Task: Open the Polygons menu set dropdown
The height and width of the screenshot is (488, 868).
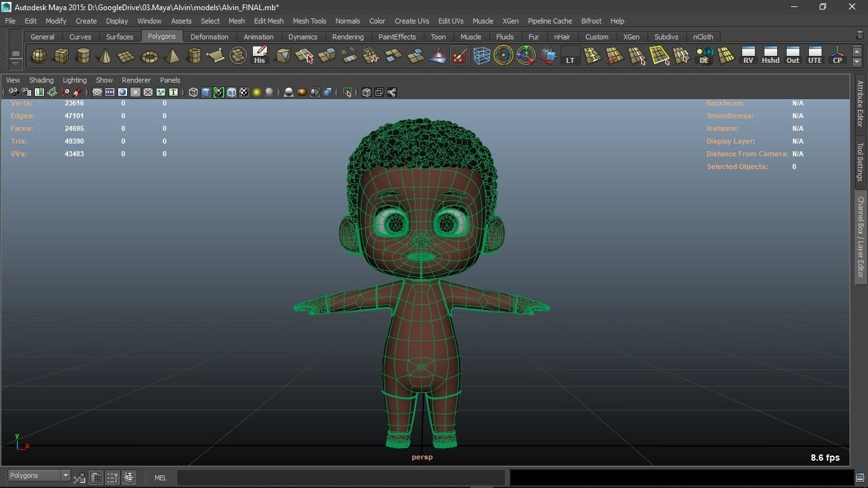Action: (39, 476)
